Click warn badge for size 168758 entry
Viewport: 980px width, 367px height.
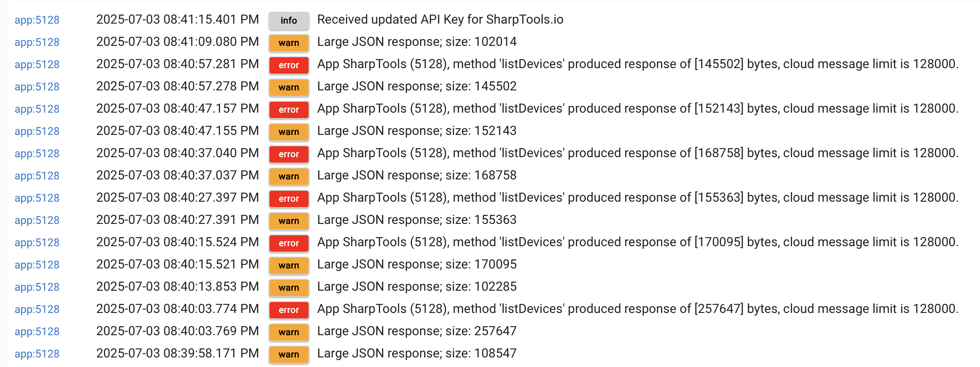pyautogui.click(x=289, y=176)
